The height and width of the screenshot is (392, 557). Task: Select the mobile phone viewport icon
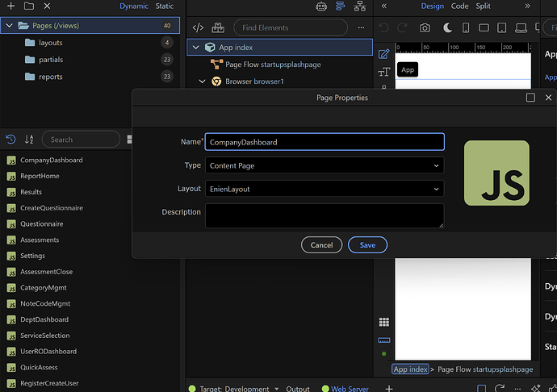tap(466, 27)
